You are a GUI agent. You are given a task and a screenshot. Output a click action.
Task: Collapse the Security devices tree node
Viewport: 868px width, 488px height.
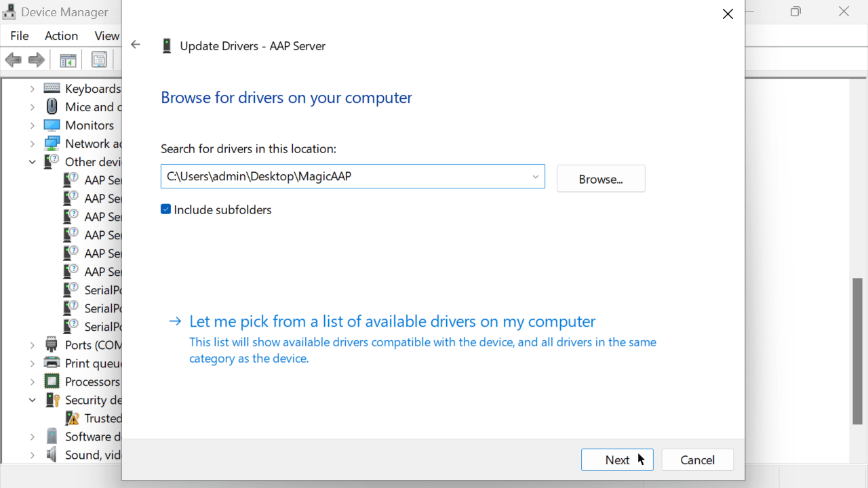(x=32, y=400)
